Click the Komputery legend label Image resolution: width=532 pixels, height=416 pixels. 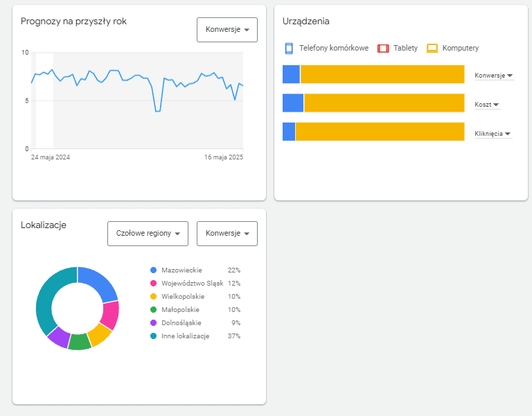pyautogui.click(x=461, y=49)
